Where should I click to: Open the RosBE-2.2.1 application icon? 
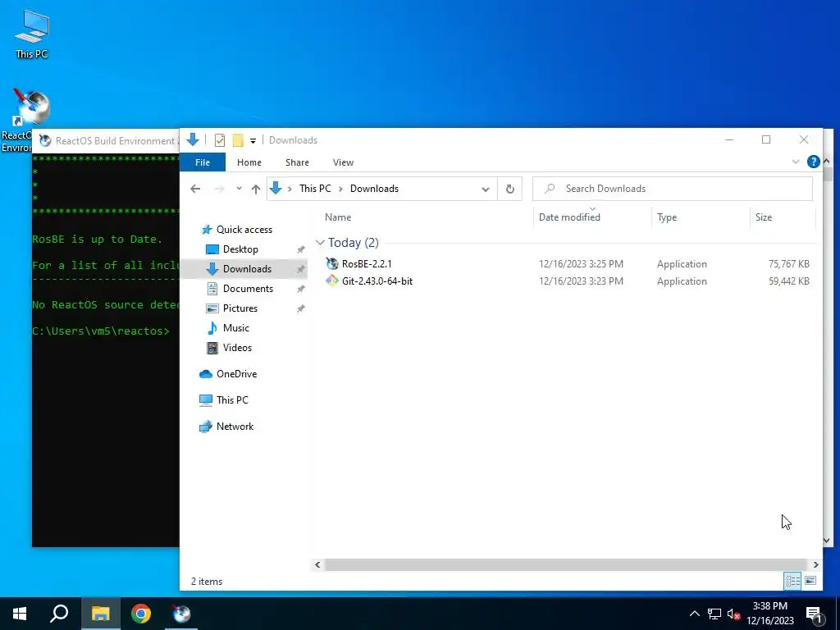[332, 263]
